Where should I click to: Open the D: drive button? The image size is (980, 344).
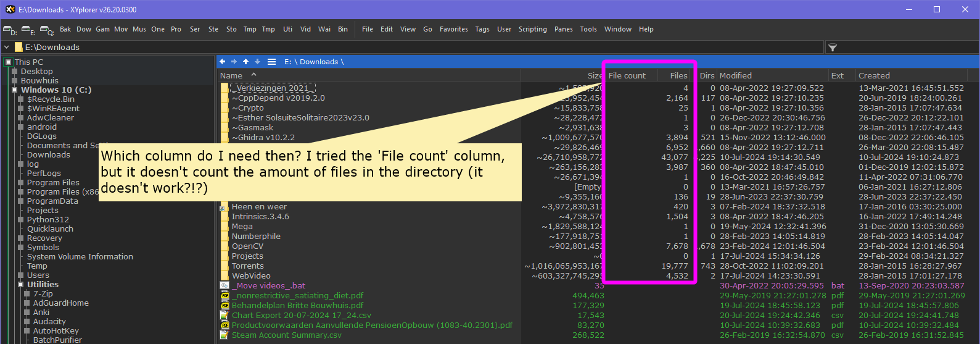[x=9, y=30]
